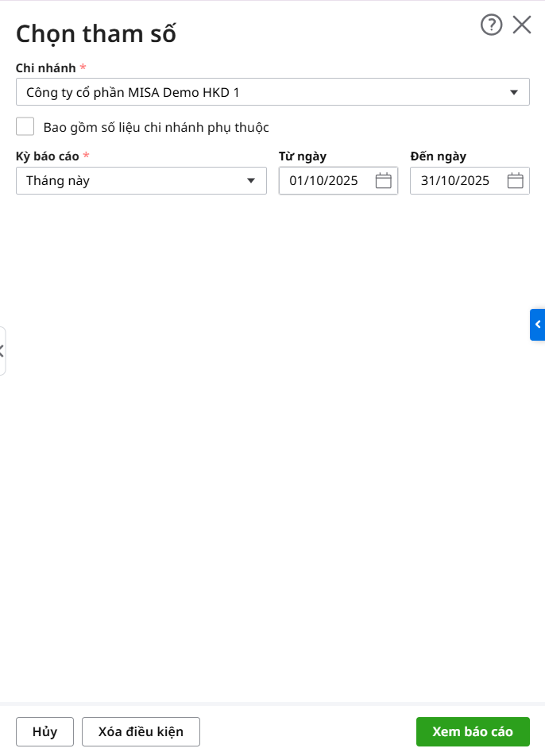Close the Chọn tham số dialog
This screenshot has height=756, width=545.
(522, 25)
